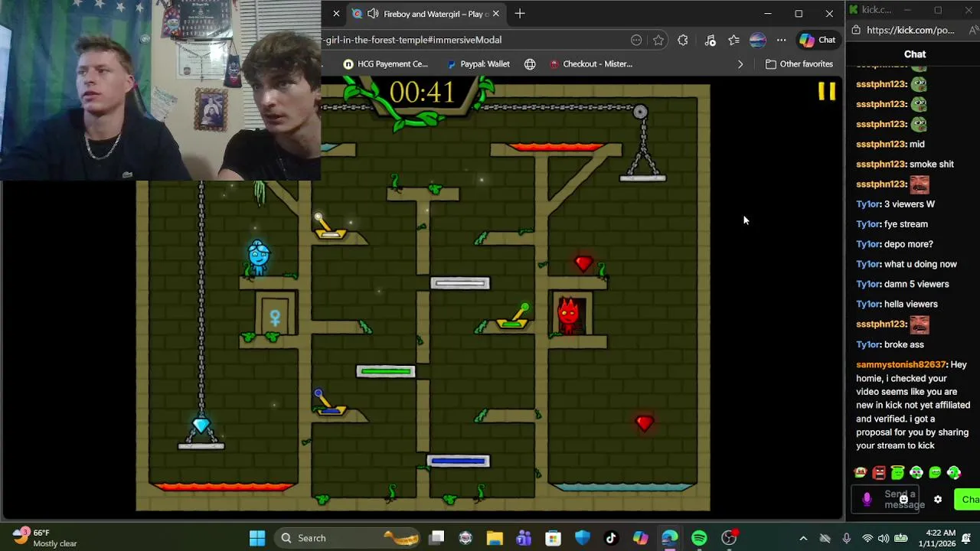Screen dimensions: 980x551
Task: Click the username in 'fye stream' message
Action: pyautogui.click(x=868, y=224)
